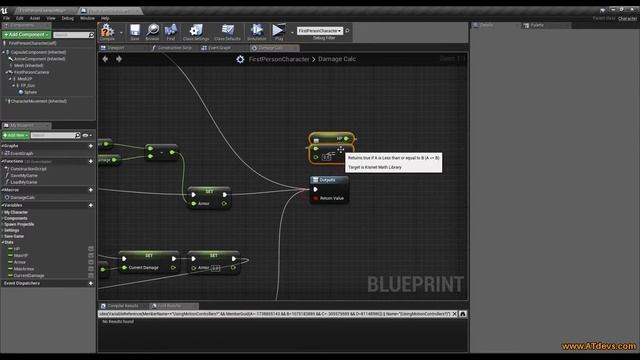640x360 pixels.
Task: Switch to the Event Graph tab
Action: coord(219,48)
